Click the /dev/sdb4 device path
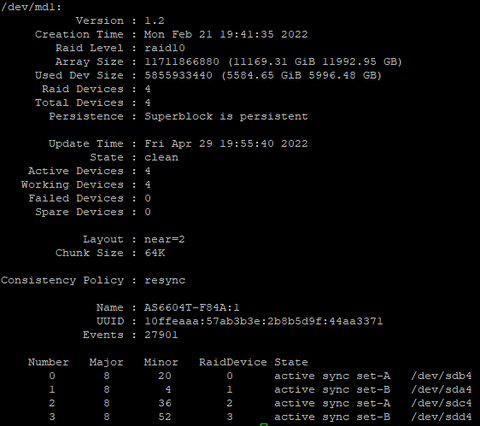Viewport: 480px width, 426px height. point(441,376)
